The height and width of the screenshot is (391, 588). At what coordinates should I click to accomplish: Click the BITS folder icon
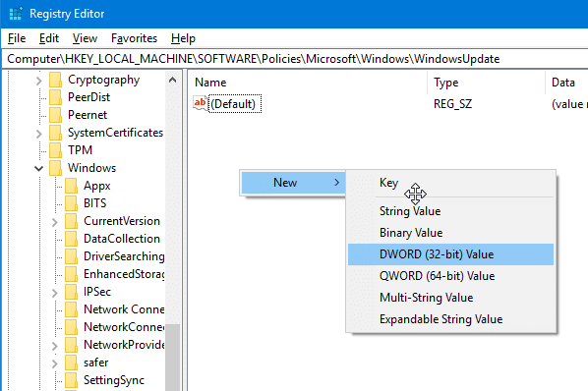pos(71,203)
